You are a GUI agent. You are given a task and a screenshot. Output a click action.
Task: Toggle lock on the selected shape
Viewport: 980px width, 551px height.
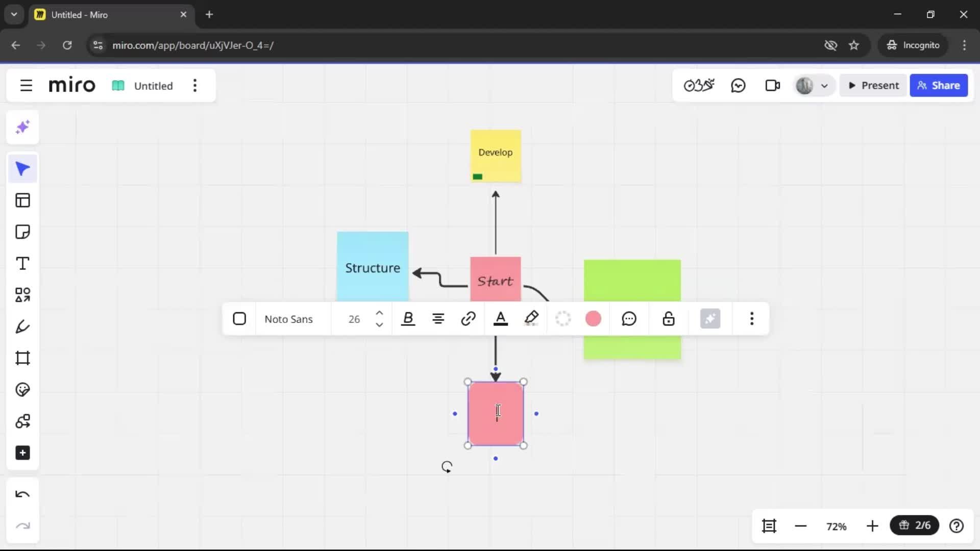669,319
